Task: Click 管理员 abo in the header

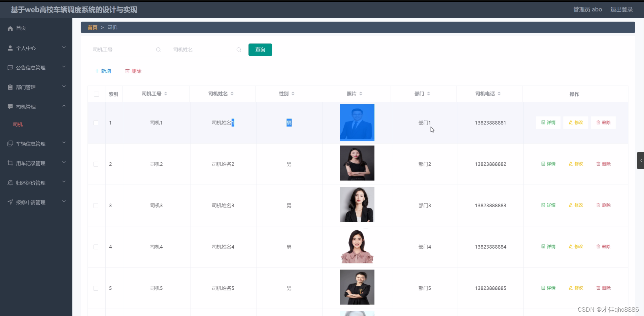Action: pos(588,9)
